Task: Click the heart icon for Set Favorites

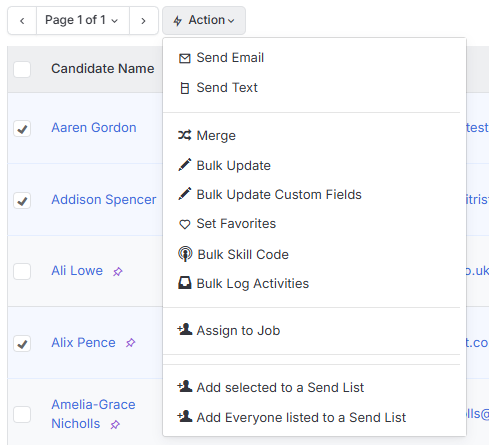Action: (x=185, y=224)
